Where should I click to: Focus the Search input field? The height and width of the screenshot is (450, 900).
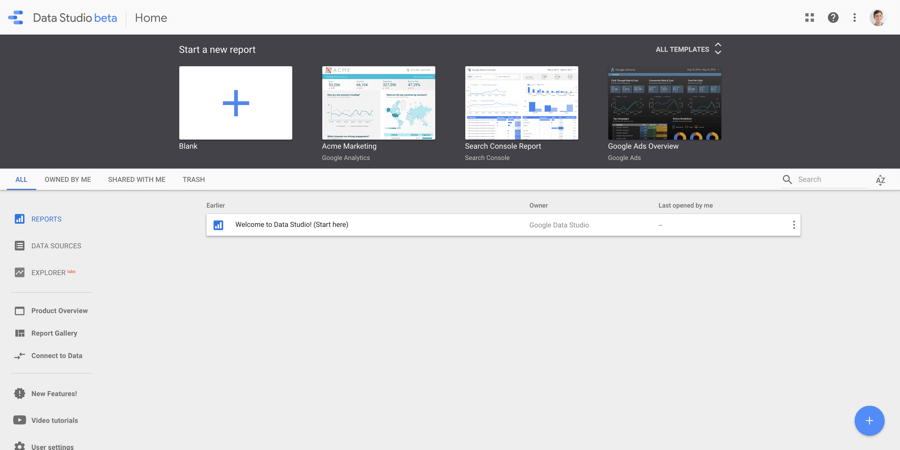point(832,180)
